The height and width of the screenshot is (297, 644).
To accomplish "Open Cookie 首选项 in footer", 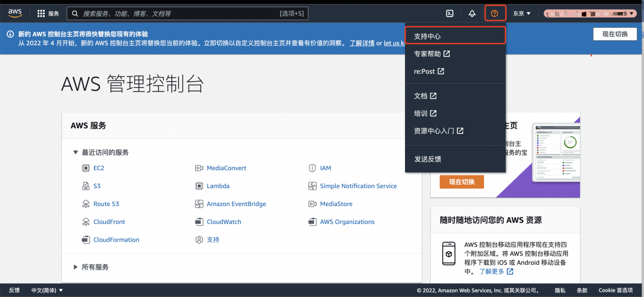I will point(616,290).
